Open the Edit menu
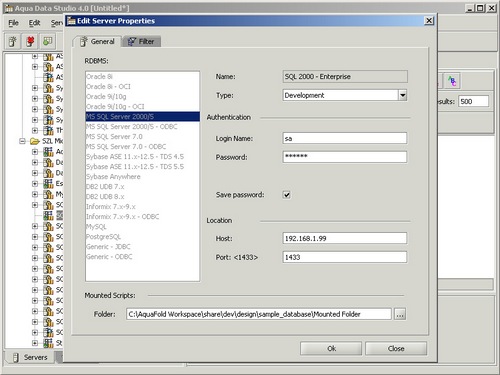The image size is (500, 375). (x=34, y=23)
